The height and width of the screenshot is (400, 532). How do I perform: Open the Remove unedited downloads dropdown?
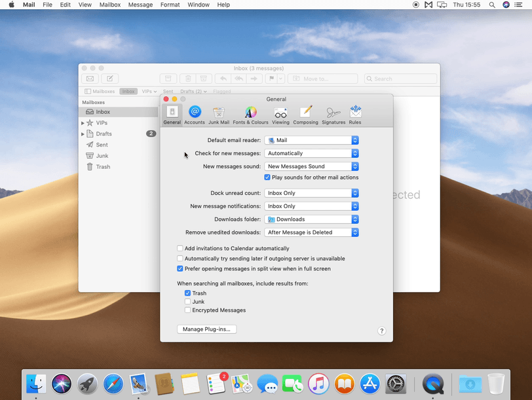[x=311, y=232]
